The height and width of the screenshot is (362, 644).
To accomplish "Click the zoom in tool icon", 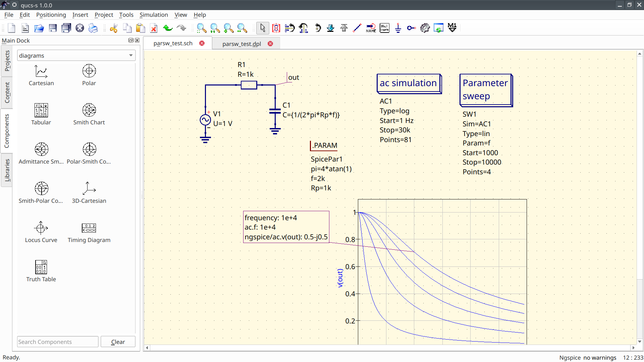I will [228, 28].
